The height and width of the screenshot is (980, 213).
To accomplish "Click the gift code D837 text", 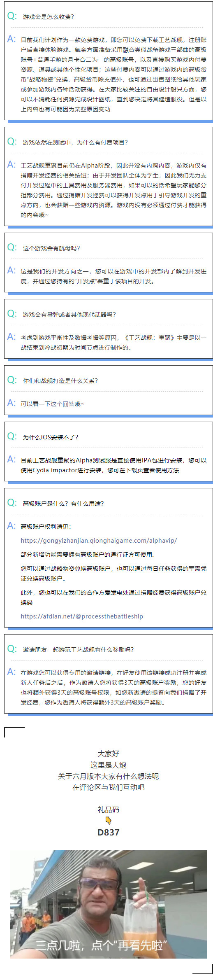I will (109, 832).
